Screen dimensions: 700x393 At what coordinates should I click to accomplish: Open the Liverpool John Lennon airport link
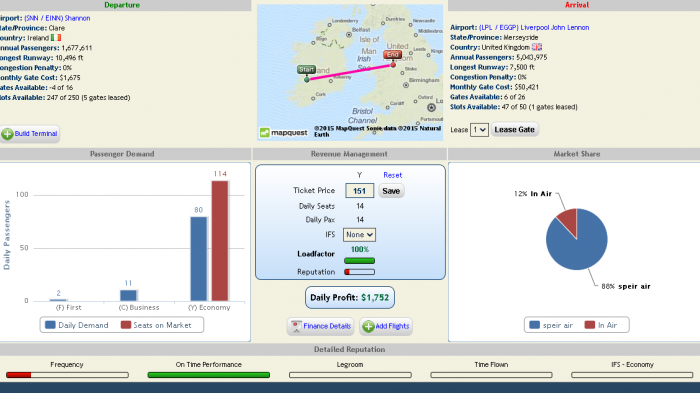pos(534,28)
